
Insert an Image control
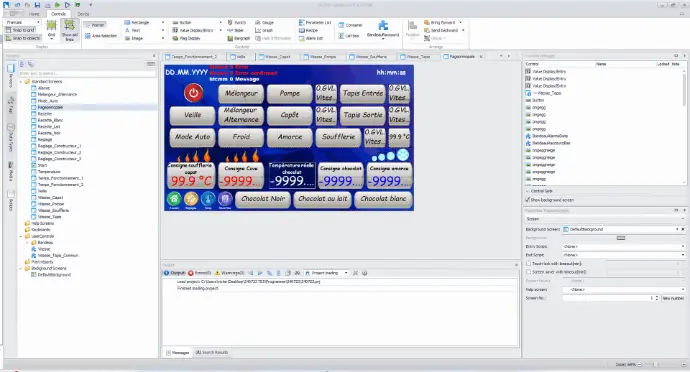[133, 38]
